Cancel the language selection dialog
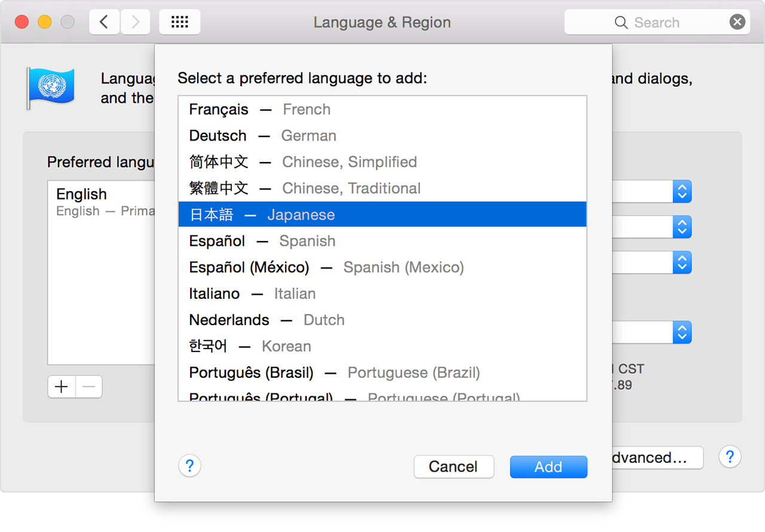Viewport: 765px width, 532px height. [x=454, y=467]
